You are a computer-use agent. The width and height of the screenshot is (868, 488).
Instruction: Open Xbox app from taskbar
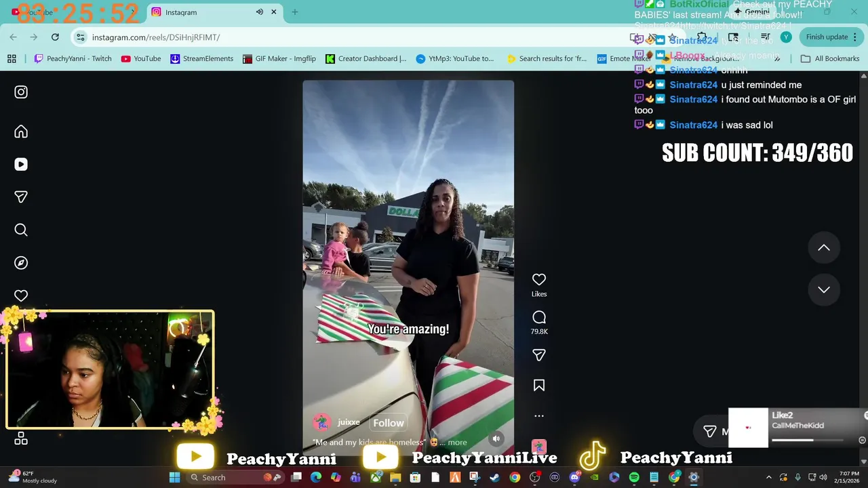pos(376,477)
